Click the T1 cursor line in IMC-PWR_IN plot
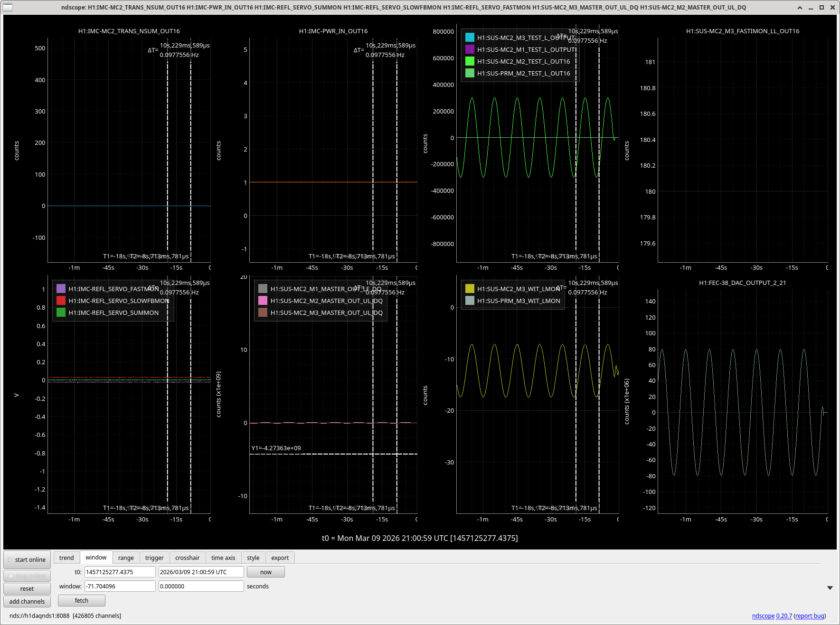Image resolution: width=840 pixels, height=625 pixels. [373, 157]
